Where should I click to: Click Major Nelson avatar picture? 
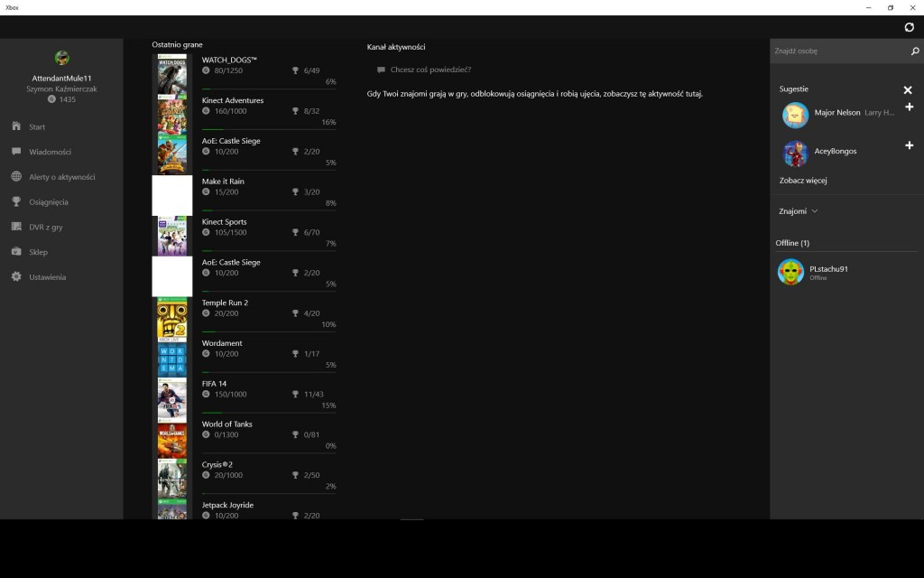click(795, 115)
